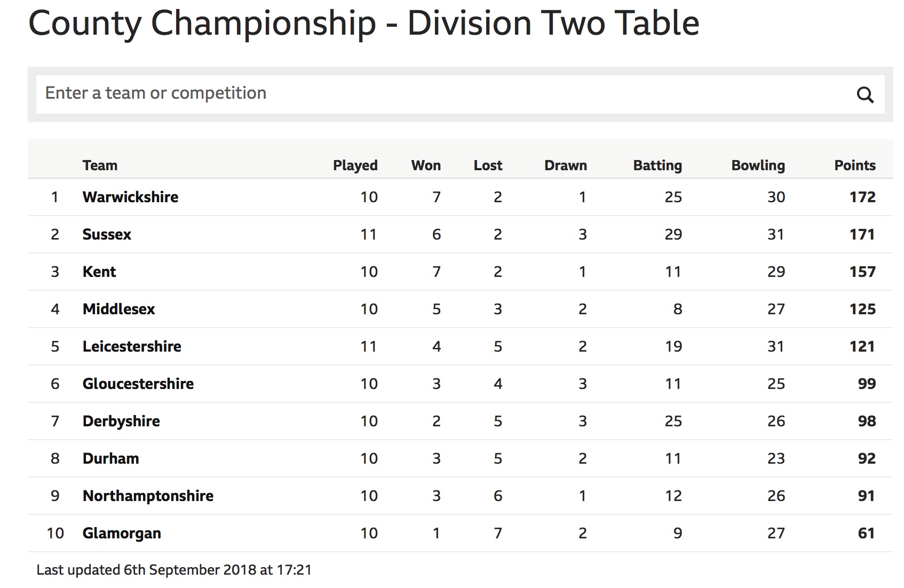Click the Durham team name

(x=110, y=458)
